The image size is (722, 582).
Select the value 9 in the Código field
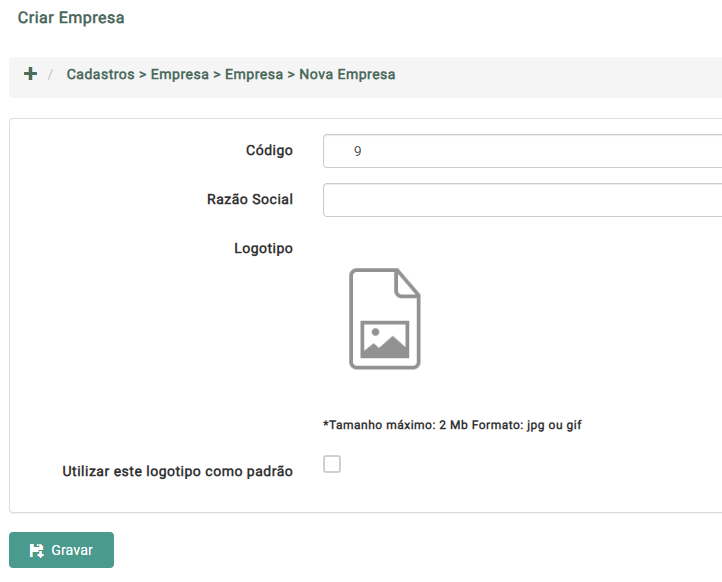[x=357, y=152]
